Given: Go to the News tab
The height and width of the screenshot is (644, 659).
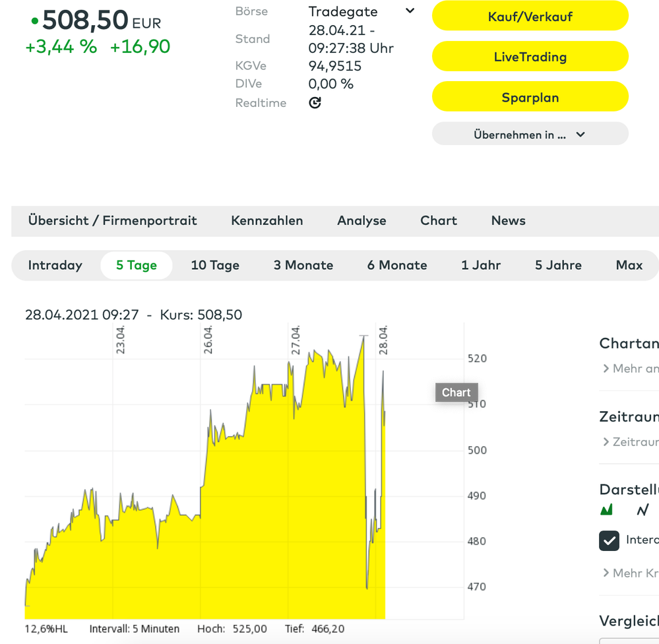Looking at the screenshot, I should (508, 221).
